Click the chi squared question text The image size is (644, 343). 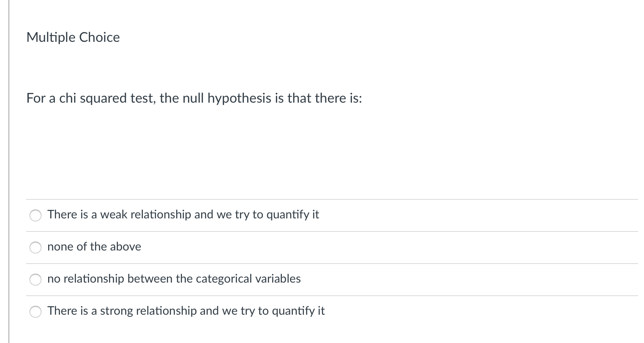[x=194, y=98]
